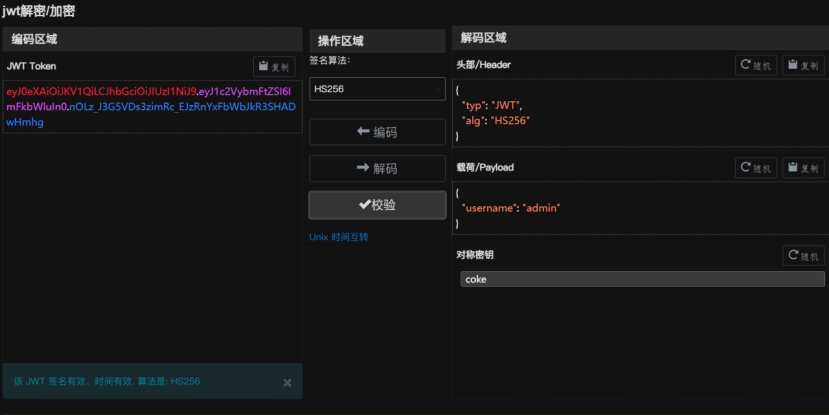Click the symmetric key input containing coke
This screenshot has width=829, height=415.
[642, 279]
